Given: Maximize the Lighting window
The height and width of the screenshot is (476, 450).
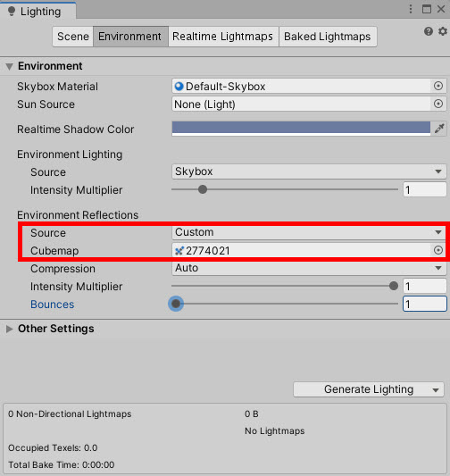Looking at the screenshot, I should pos(427,9).
